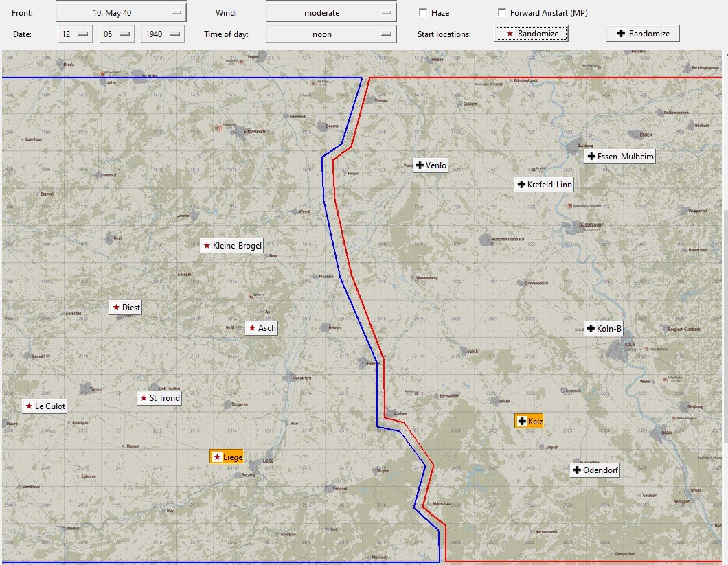728x565 pixels.
Task: Open the Wind dropdown set to moderate
Action: (331, 12)
